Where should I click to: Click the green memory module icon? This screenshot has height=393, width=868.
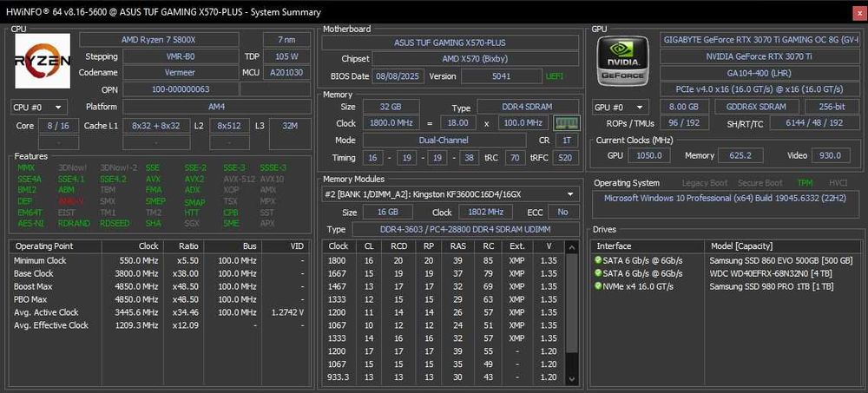567,123
